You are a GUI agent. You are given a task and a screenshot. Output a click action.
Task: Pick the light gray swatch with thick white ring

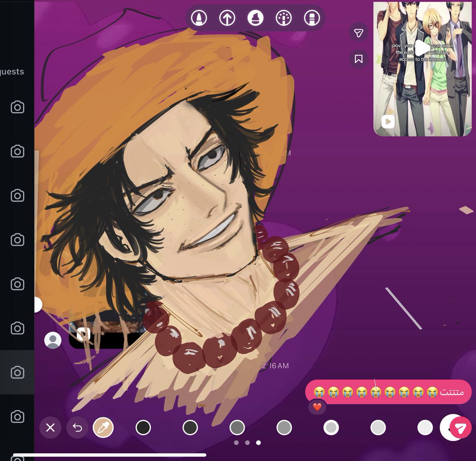[331, 428]
